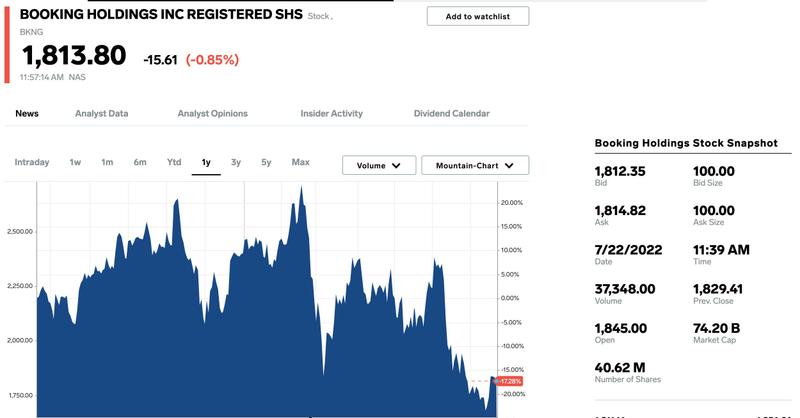Image resolution: width=800 pixels, height=418 pixels.
Task: Click the 7/22/2022 date value
Action: click(x=629, y=250)
